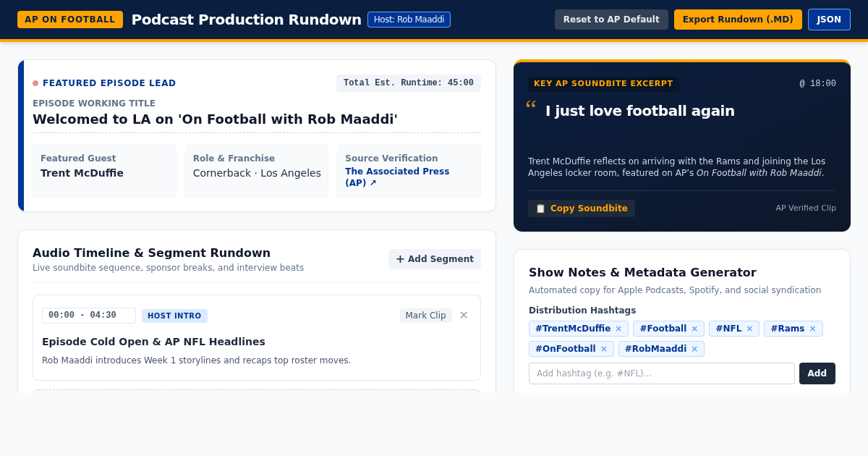Screen dimensions: 868x456
Task: Remove the #TrentMcDuffie hashtag
Action: click(x=618, y=329)
